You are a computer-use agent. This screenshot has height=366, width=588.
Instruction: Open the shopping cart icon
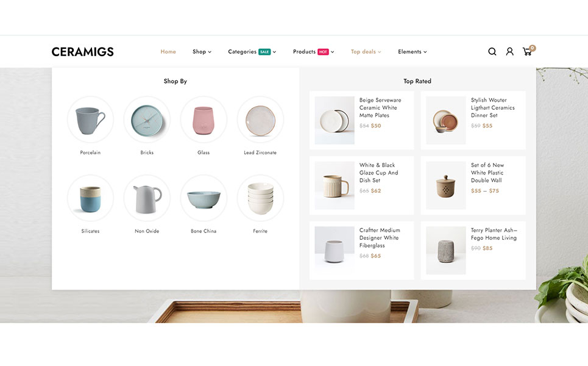pyautogui.click(x=529, y=51)
